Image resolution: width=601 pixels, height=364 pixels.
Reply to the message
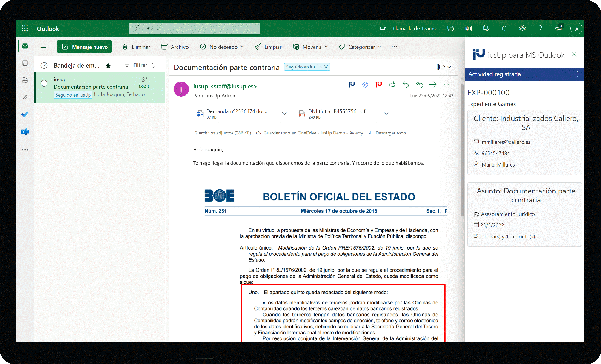pos(405,85)
